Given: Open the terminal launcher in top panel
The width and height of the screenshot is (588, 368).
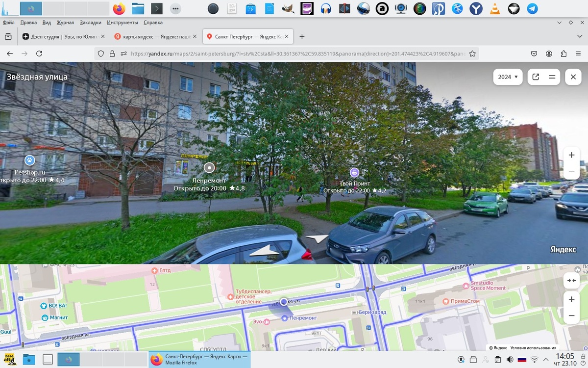Looking at the screenshot, I should pos(156,8).
